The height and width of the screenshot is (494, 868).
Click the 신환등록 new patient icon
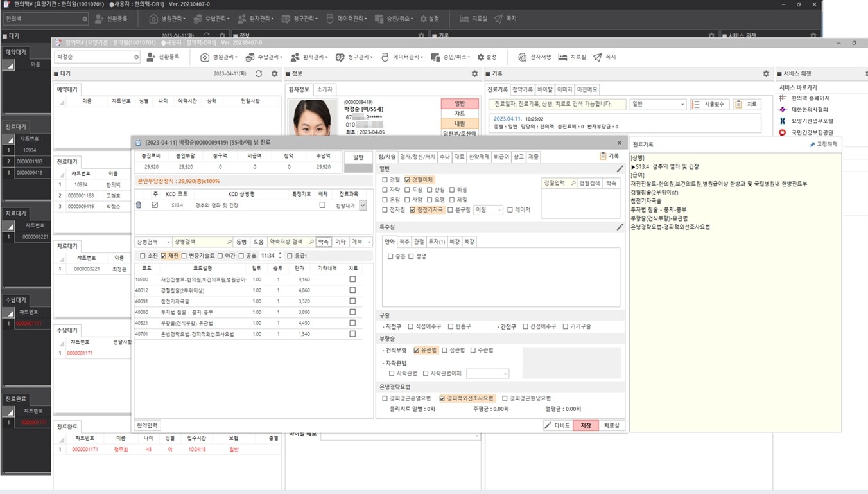point(151,57)
